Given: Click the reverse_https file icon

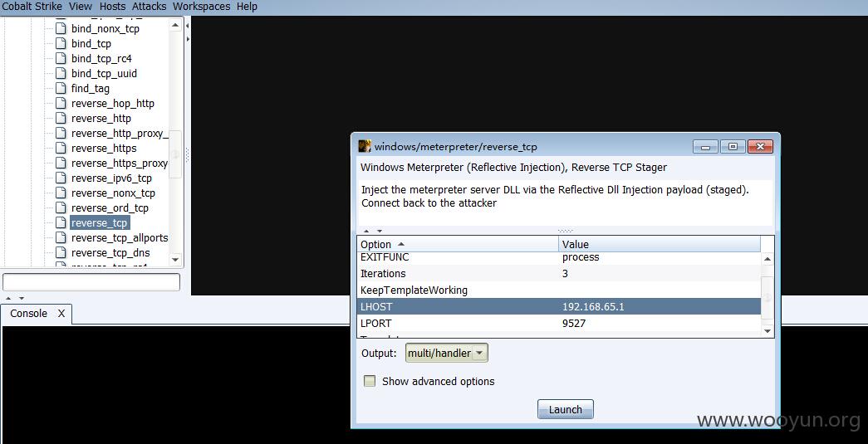Looking at the screenshot, I should (x=61, y=149).
